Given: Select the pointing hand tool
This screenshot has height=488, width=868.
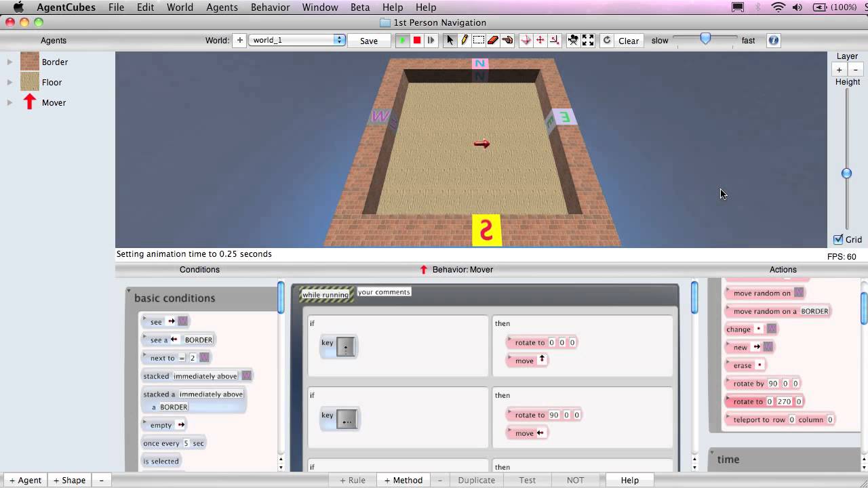Looking at the screenshot, I should (x=507, y=40).
